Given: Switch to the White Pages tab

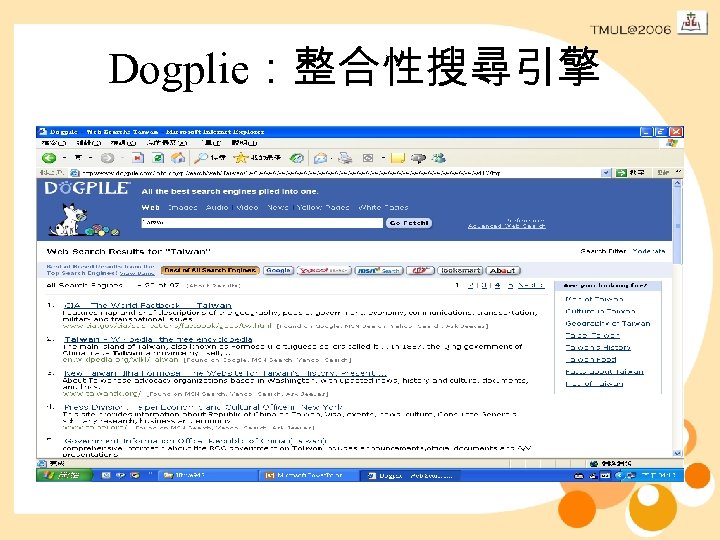Looking at the screenshot, I should (383, 208).
